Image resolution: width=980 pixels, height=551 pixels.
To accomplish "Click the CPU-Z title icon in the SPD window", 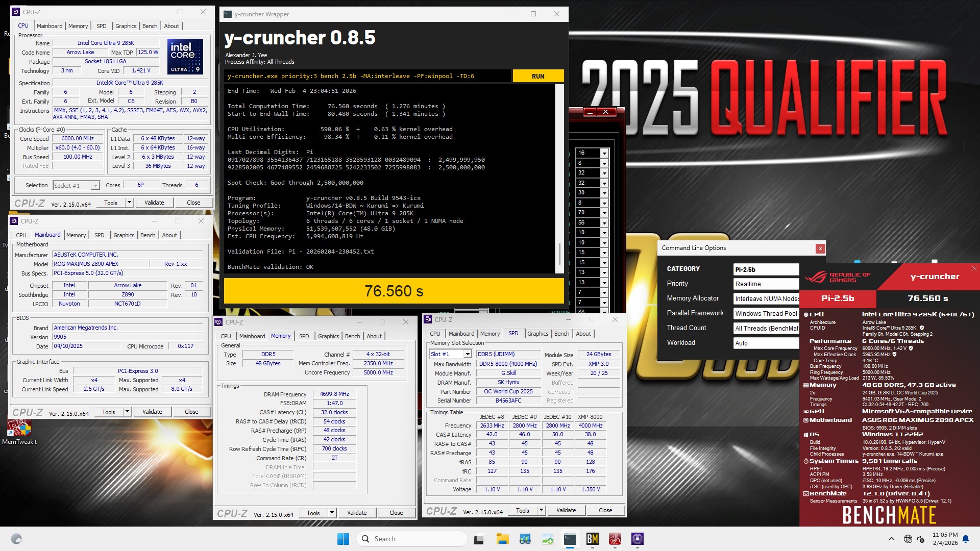I will 428,319.
